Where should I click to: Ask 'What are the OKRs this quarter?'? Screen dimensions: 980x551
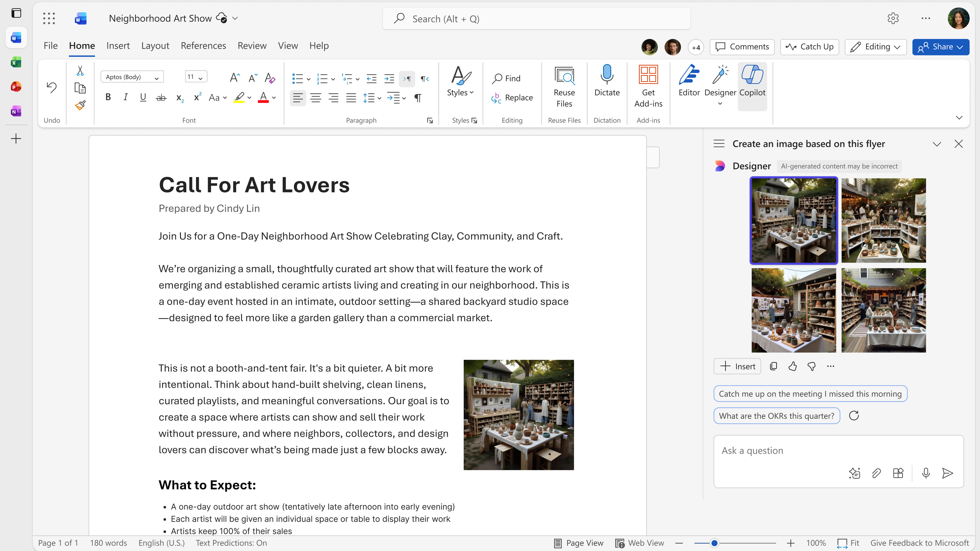pos(776,416)
